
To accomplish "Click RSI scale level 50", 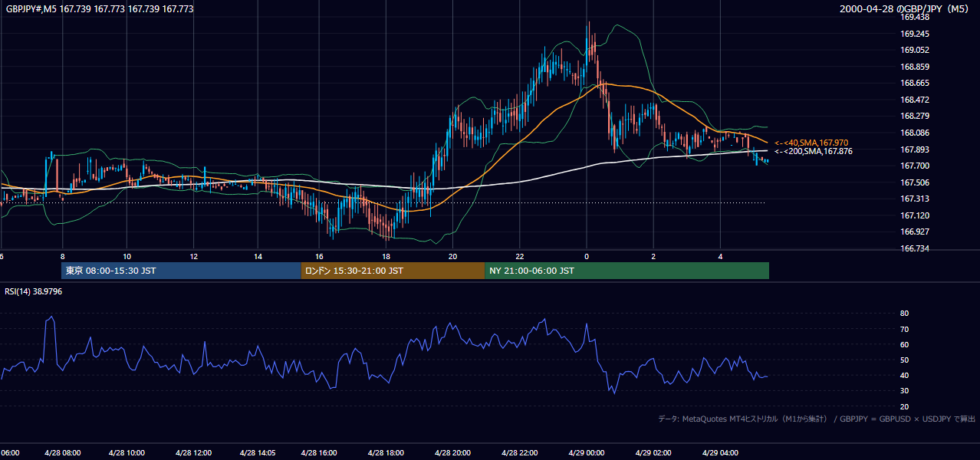I will click(x=905, y=360).
